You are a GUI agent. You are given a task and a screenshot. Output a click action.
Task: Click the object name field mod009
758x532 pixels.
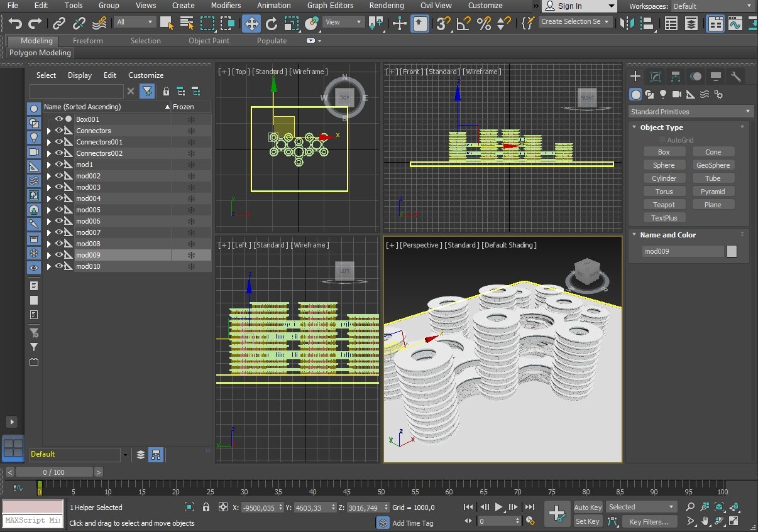coord(683,251)
